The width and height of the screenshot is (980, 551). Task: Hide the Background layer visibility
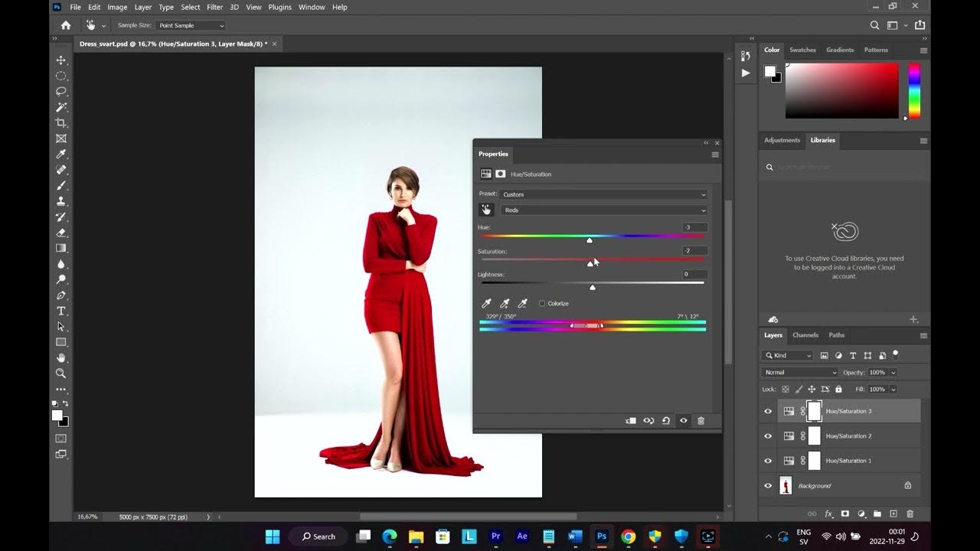coord(768,486)
